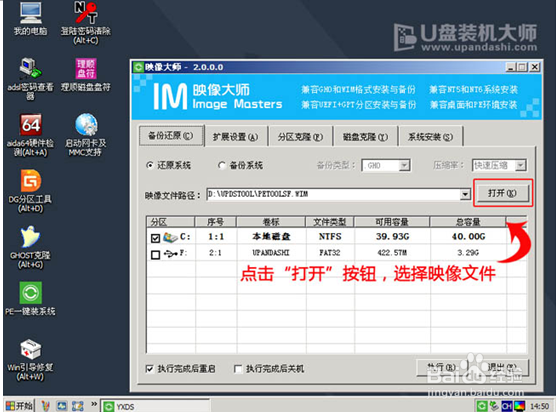The height and width of the screenshot is (412, 556).
Task: Click into 映像文件路径 input field
Action: 333,194
